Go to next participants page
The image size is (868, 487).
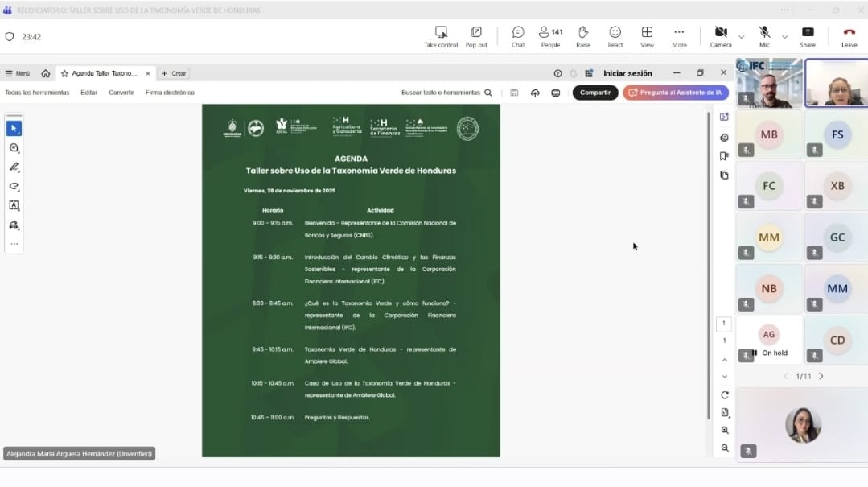(x=821, y=376)
